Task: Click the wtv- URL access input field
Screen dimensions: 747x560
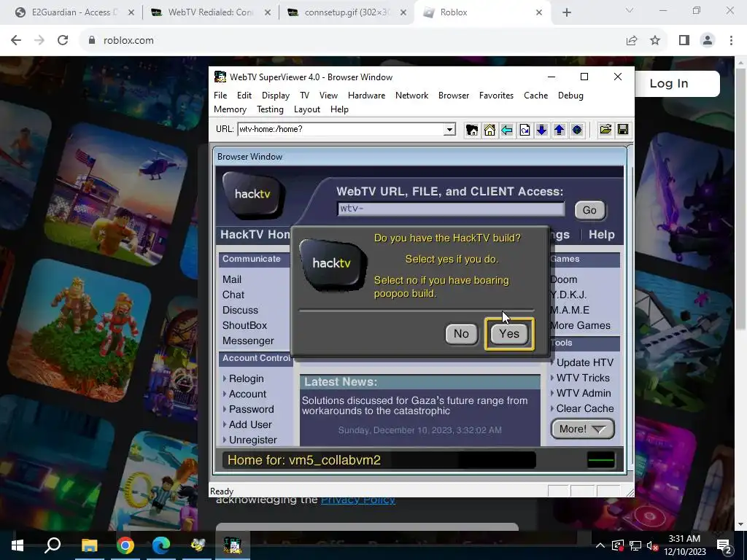Action: click(x=451, y=209)
